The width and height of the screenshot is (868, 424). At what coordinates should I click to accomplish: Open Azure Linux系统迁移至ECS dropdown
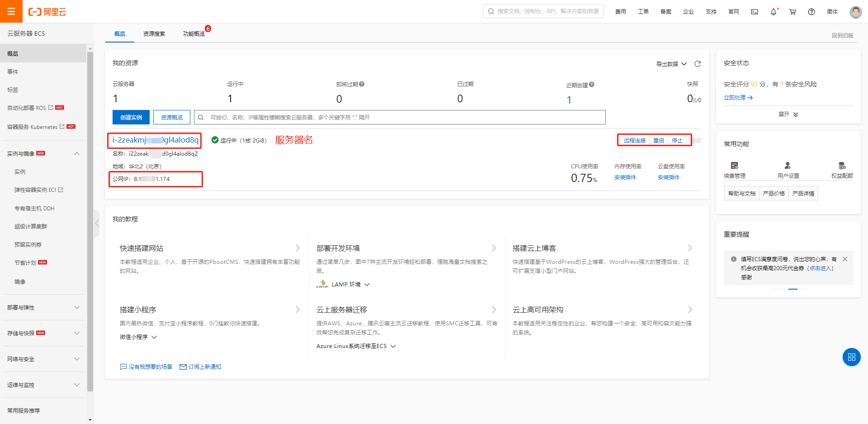coord(356,346)
